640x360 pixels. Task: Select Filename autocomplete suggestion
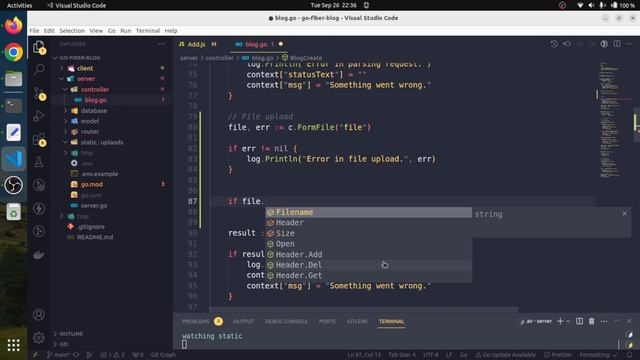click(369, 212)
